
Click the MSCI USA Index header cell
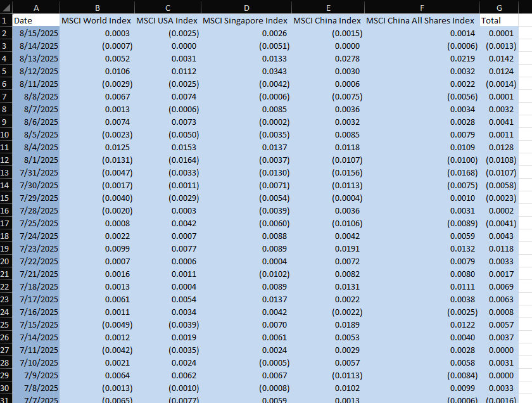tap(168, 20)
